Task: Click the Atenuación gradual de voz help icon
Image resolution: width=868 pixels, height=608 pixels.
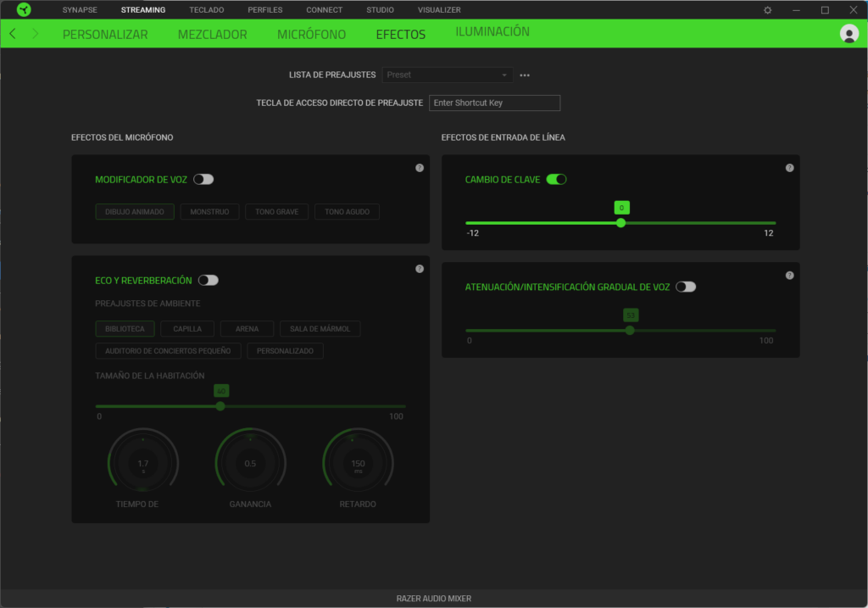Action: click(x=789, y=276)
